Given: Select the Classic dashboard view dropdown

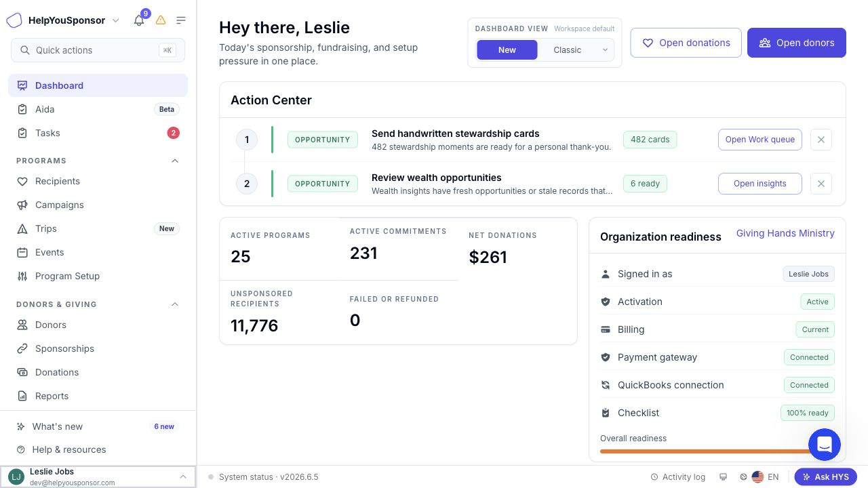Looking at the screenshot, I should point(576,49).
